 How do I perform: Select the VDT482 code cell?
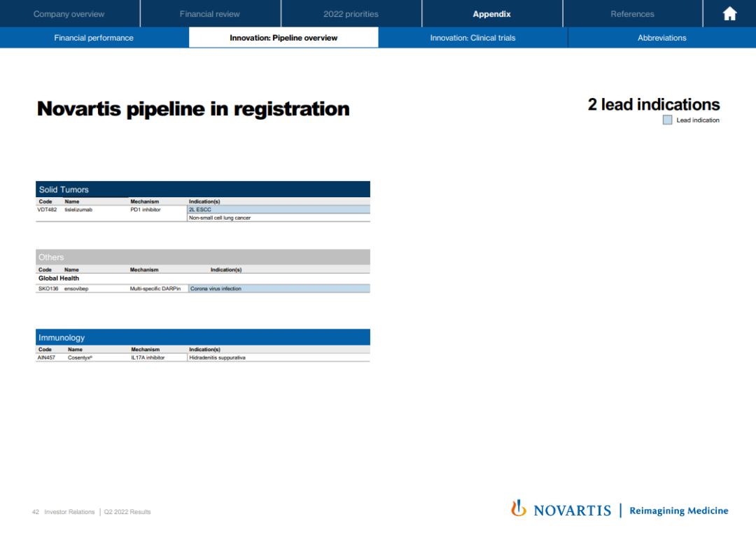48,210
